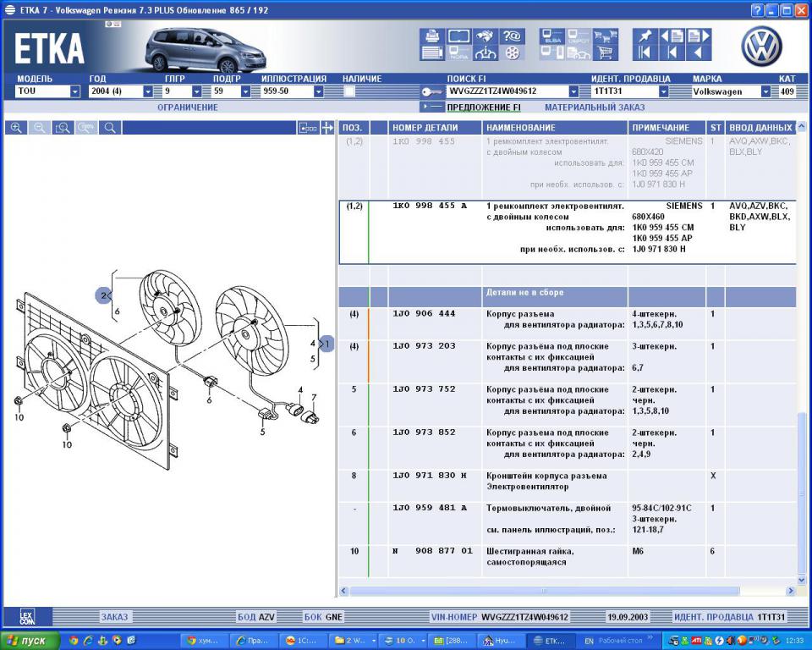This screenshot has width=812, height=650.
Task: Select the ОГРАНИЧЕНИЕ tab
Action: coord(188,107)
